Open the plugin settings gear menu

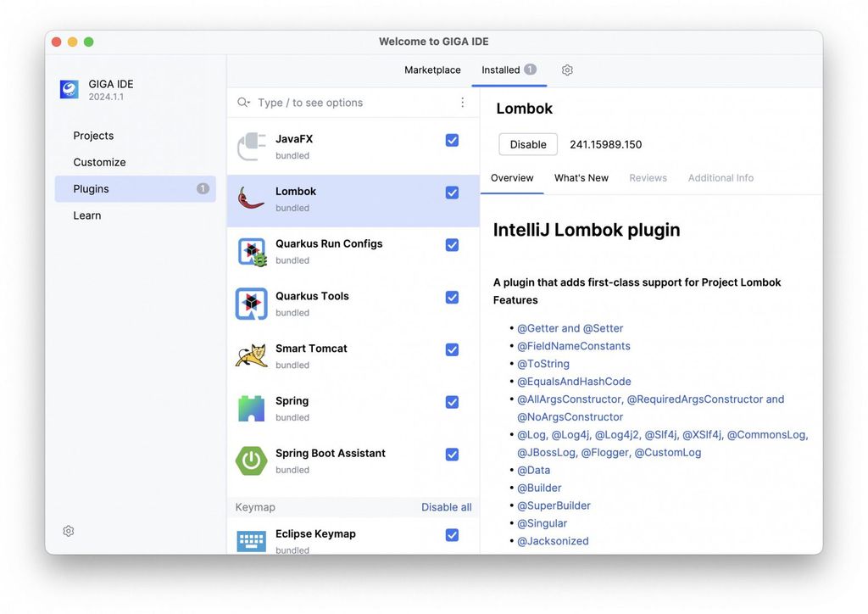point(566,70)
